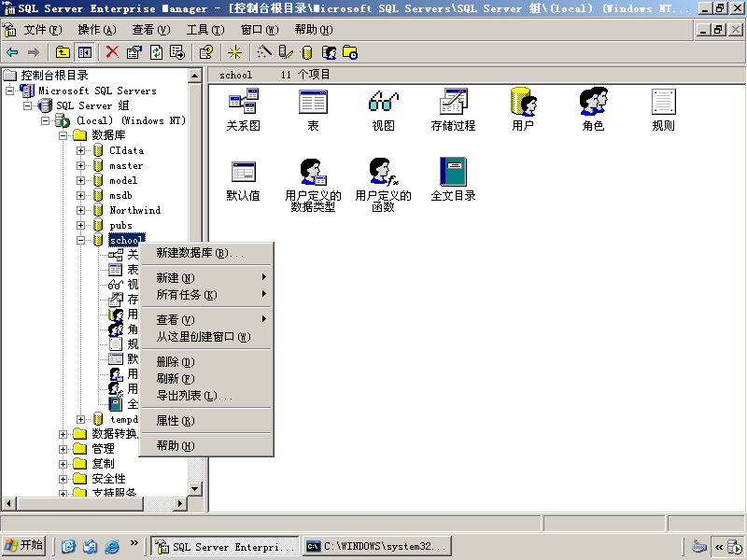Click the 开始 Start button
Viewport: 747px width, 560px height.
pos(24,545)
